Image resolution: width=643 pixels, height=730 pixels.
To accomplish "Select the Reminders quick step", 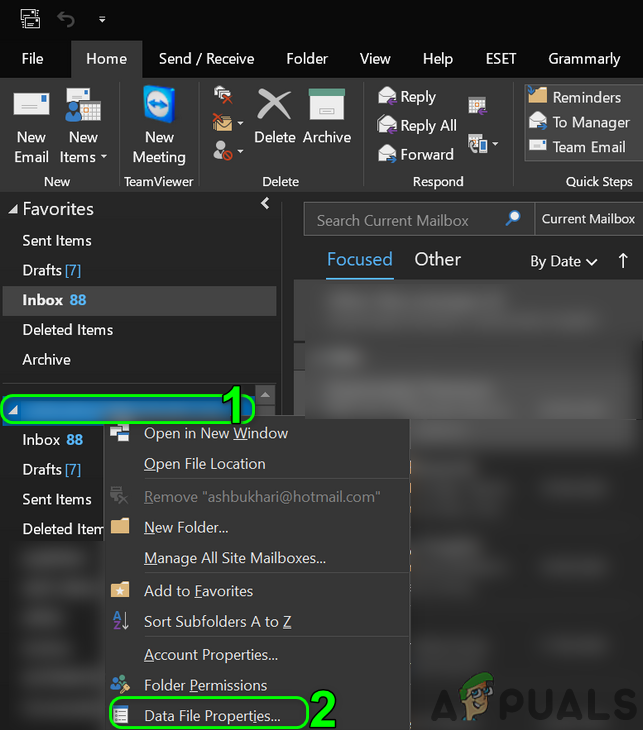I will pyautogui.click(x=575, y=97).
